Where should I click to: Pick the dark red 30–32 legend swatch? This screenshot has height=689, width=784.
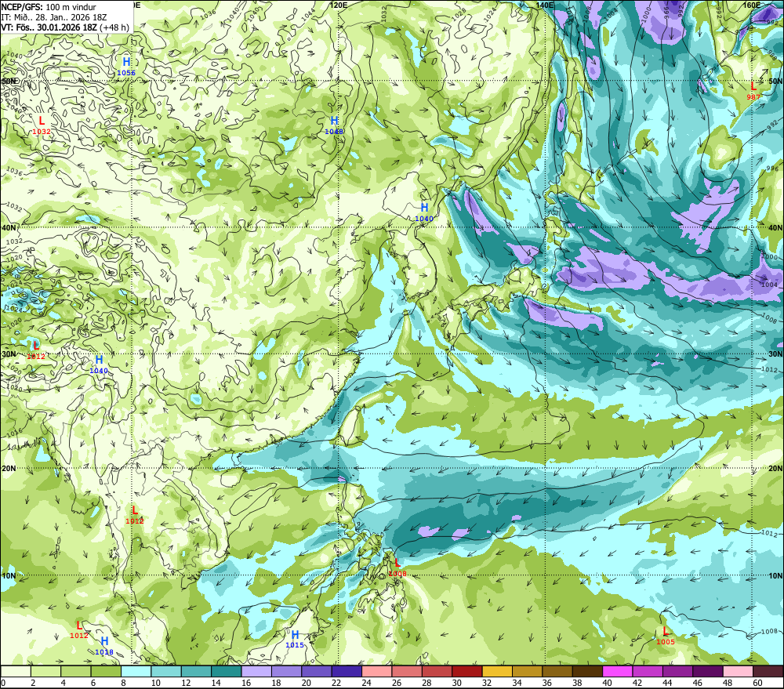coord(467,671)
